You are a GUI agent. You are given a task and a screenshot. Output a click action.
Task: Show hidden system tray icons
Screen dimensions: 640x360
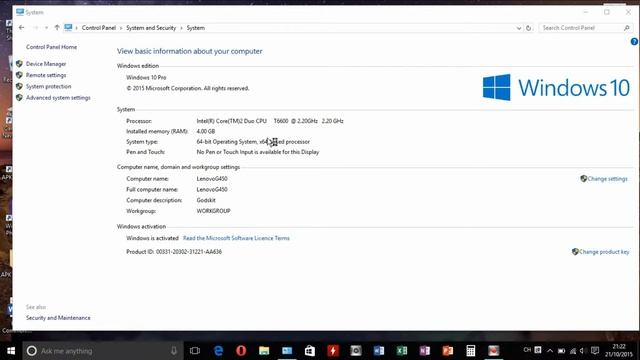coord(550,351)
